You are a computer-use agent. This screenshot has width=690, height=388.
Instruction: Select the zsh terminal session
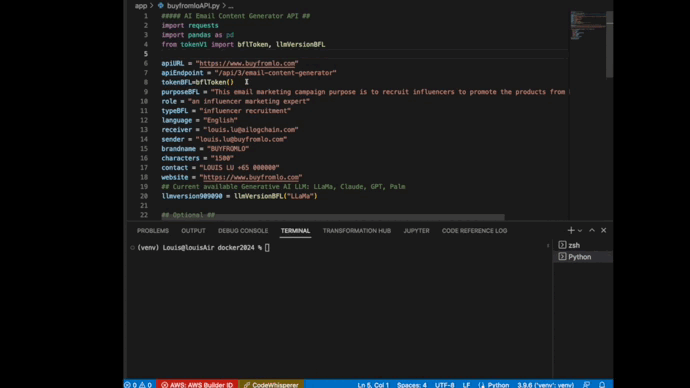(x=583, y=245)
